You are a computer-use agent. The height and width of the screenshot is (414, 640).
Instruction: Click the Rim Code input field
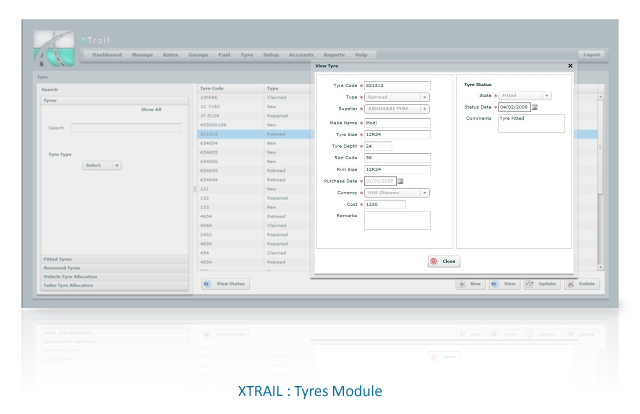(x=397, y=158)
